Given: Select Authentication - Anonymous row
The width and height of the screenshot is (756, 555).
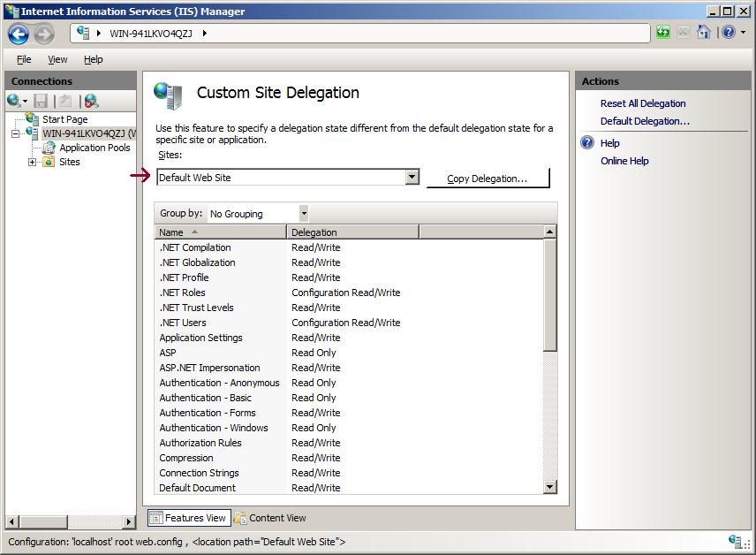Looking at the screenshot, I should click(349, 383).
